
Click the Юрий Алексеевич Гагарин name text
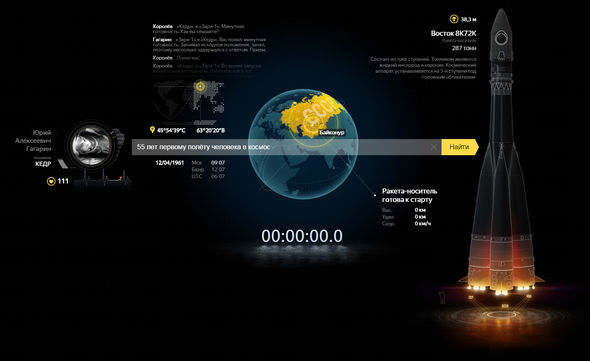point(33,141)
